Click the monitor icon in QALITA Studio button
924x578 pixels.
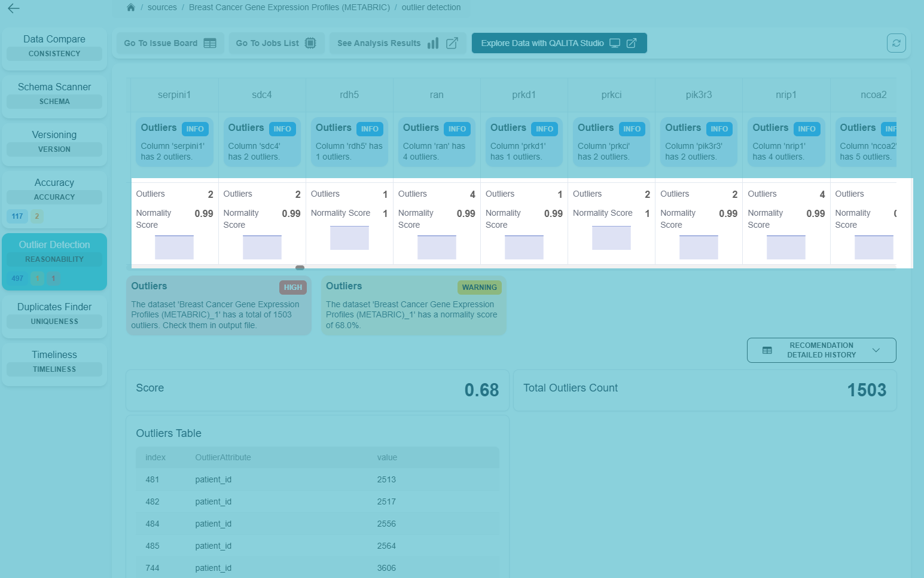[615, 43]
